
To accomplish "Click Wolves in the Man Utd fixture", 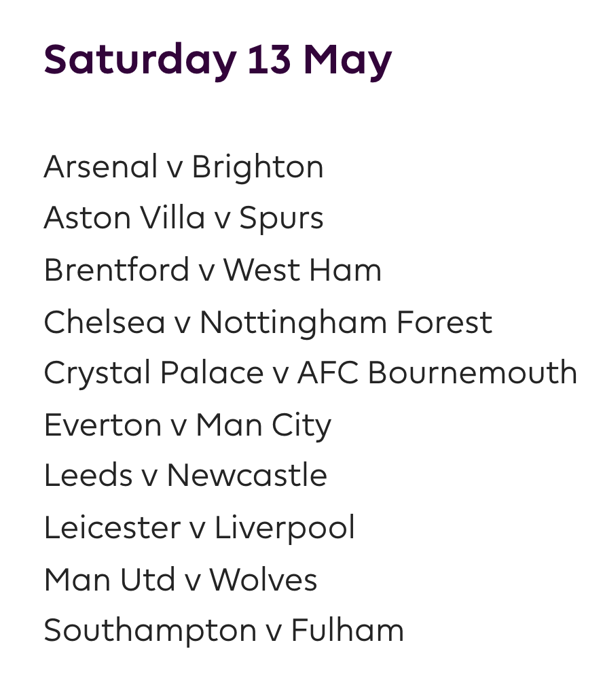I will click(263, 580).
